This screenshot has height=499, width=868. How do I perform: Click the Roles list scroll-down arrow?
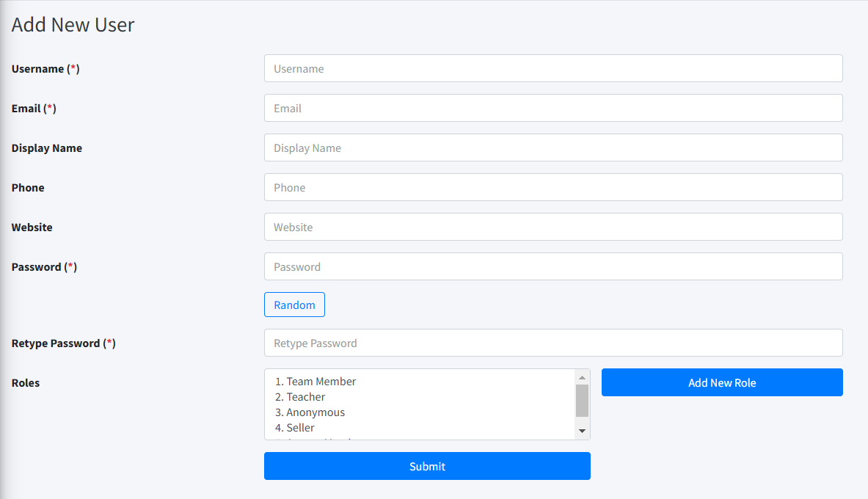tap(583, 431)
